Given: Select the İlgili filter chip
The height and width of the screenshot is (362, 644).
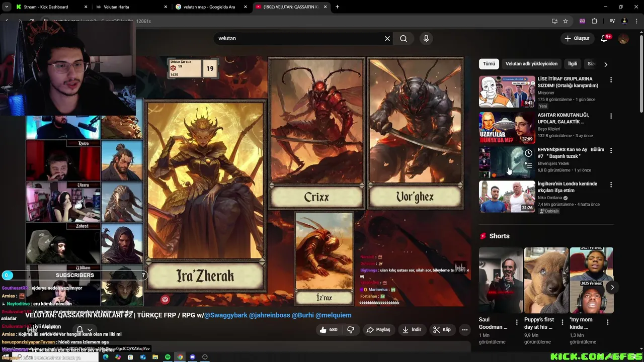Looking at the screenshot, I should click(573, 64).
